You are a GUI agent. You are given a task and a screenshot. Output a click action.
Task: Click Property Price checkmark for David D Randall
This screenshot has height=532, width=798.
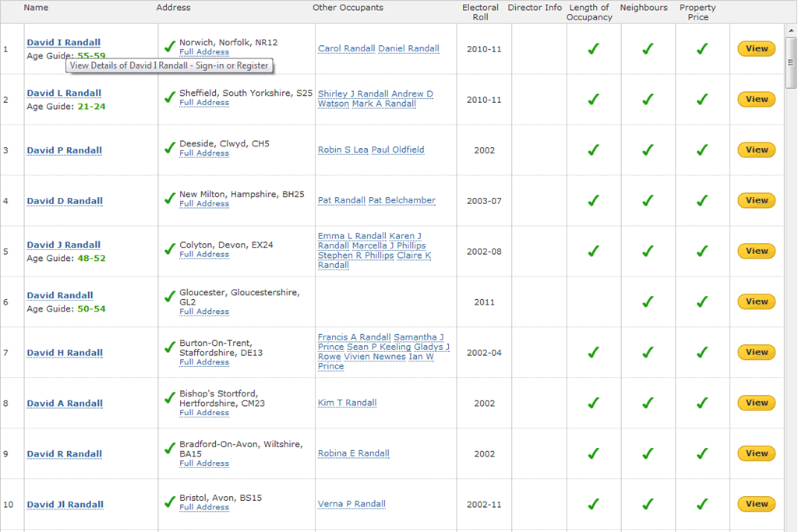pyautogui.click(x=702, y=200)
